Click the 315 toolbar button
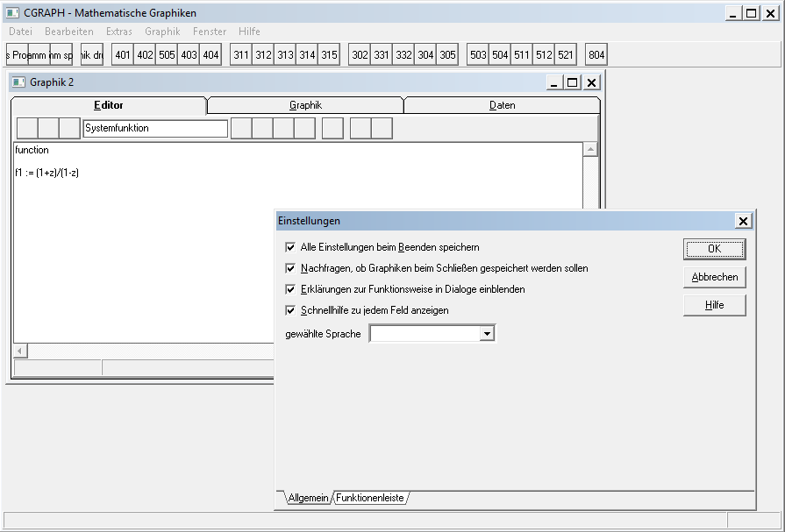785x532 pixels. click(x=329, y=55)
